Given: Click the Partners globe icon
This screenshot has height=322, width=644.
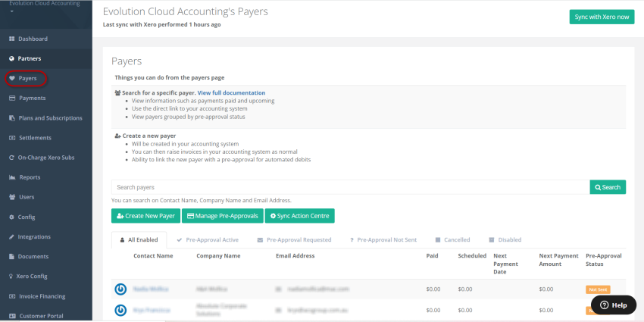Looking at the screenshot, I should tap(12, 58).
